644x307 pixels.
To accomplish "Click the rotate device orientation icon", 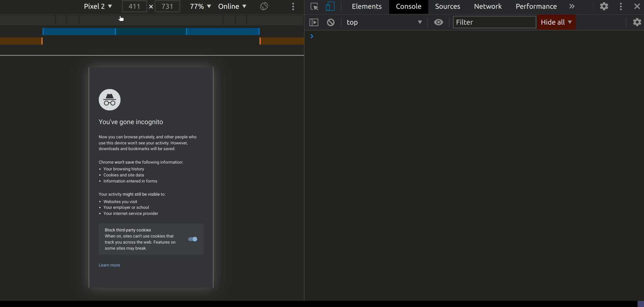I will pos(264,6).
